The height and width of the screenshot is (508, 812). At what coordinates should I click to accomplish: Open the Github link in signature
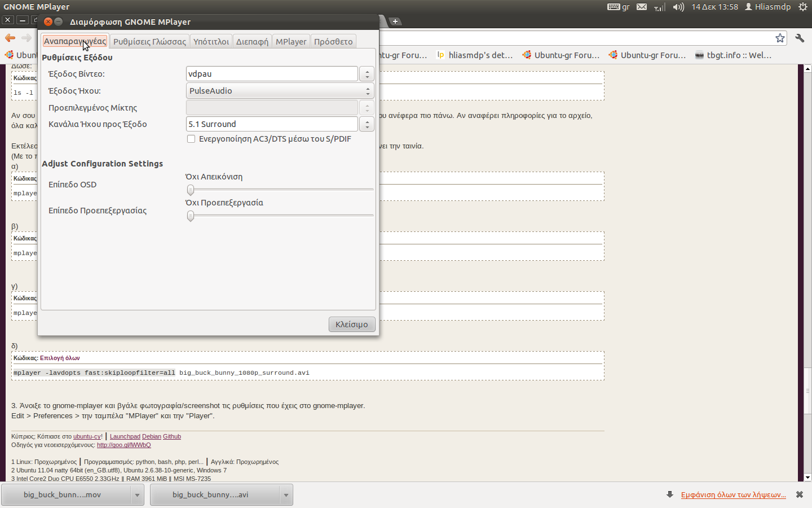pyautogui.click(x=172, y=436)
